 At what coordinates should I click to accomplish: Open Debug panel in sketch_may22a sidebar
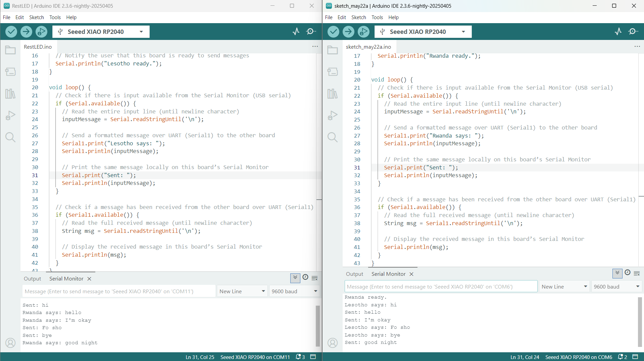[333, 115]
